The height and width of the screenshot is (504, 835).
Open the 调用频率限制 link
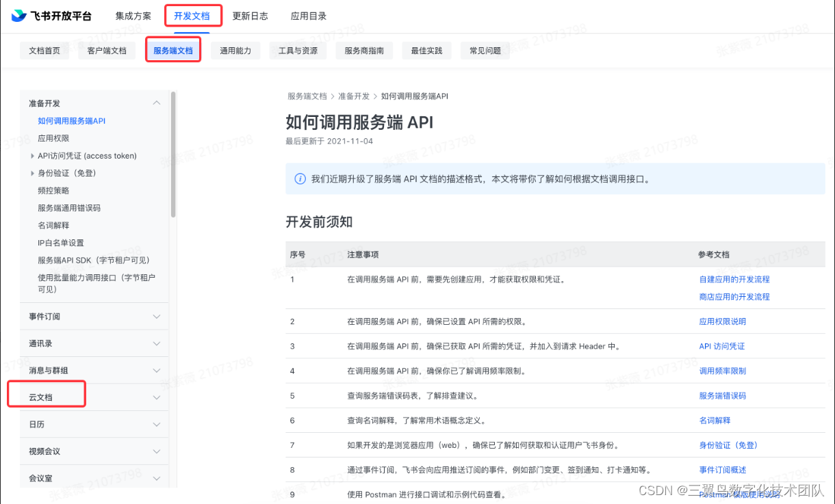click(x=723, y=371)
